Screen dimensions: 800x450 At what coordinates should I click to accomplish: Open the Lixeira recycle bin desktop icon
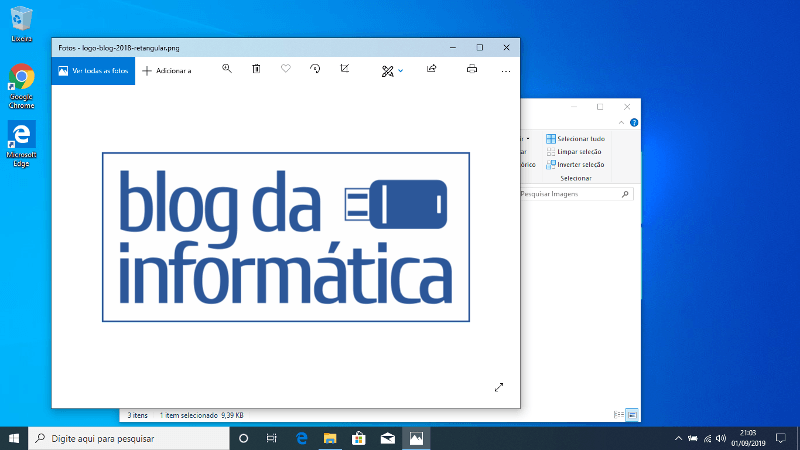[x=21, y=24]
